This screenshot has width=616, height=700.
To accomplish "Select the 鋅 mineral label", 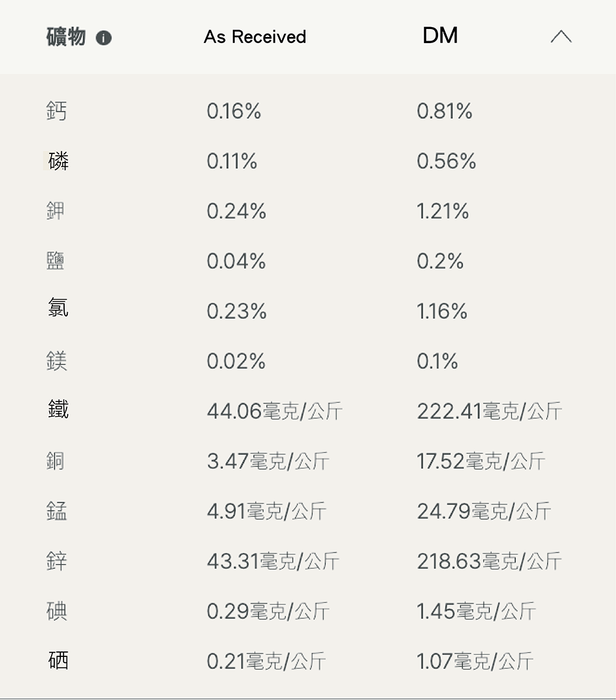I will point(57,561).
